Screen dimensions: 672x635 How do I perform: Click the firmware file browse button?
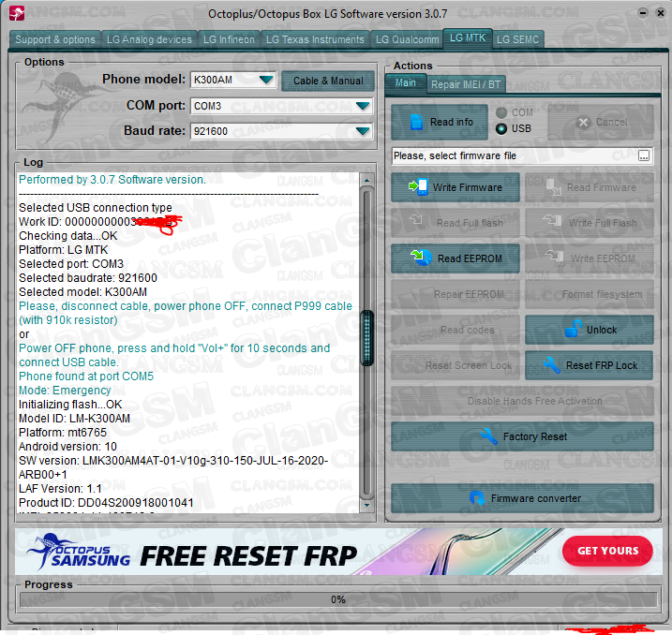(x=643, y=155)
